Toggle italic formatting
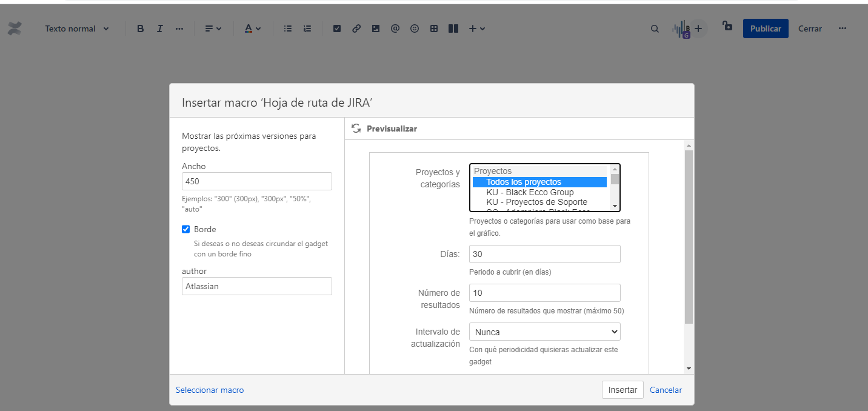The width and height of the screenshot is (868, 411). [x=160, y=28]
